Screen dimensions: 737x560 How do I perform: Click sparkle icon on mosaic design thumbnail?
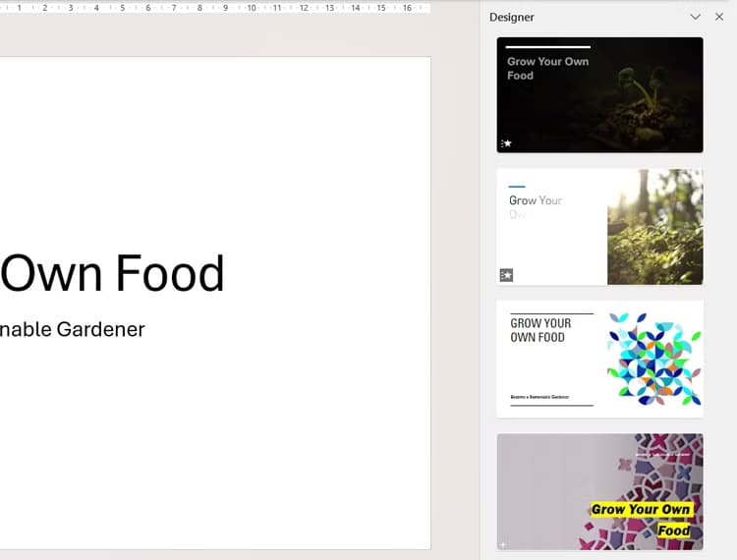(503, 543)
